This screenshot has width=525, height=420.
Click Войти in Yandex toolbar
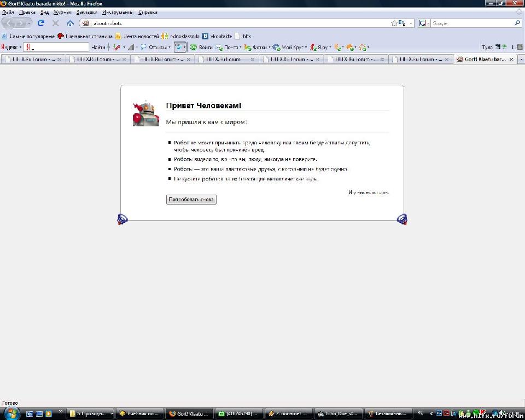coord(202,48)
